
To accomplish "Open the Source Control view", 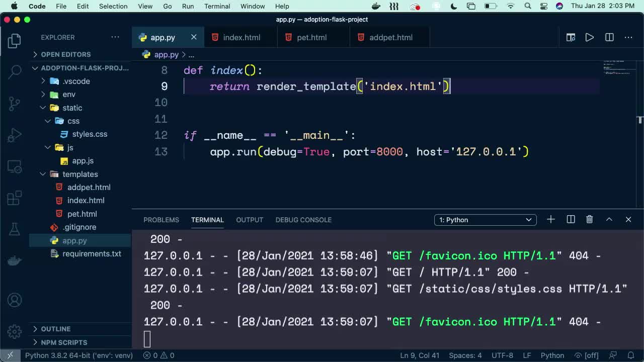I will pos(14,103).
